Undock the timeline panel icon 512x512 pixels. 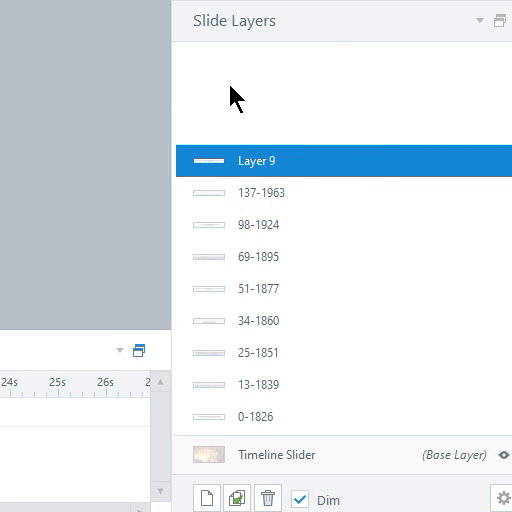139,351
